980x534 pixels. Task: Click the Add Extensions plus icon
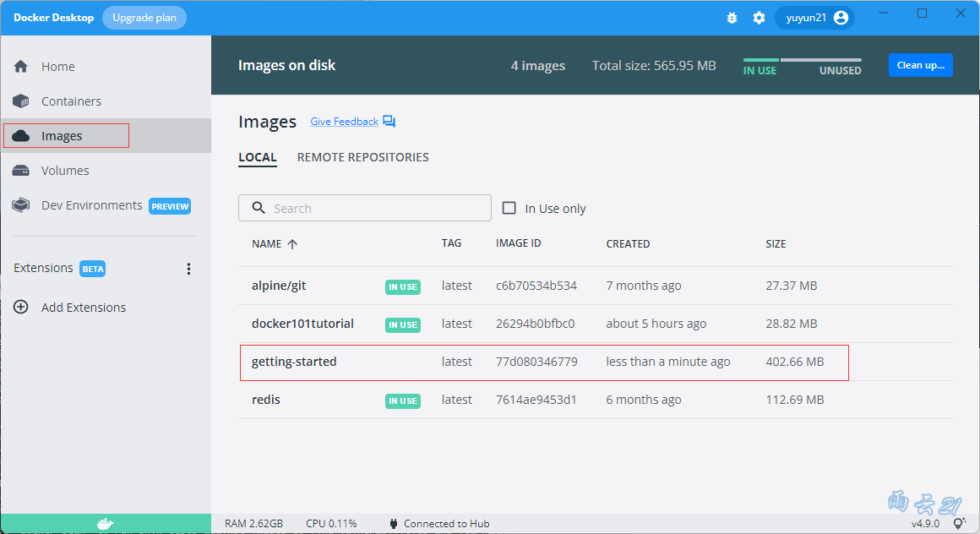(20, 307)
